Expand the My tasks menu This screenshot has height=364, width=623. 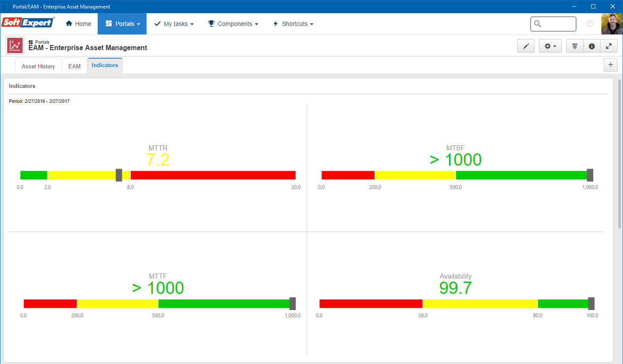[174, 24]
